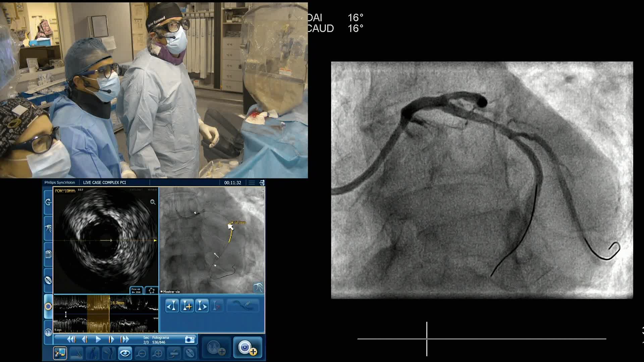Viewport: 644px width, 362px height.
Task: Click the add IVUS recording button
Action: point(248,348)
